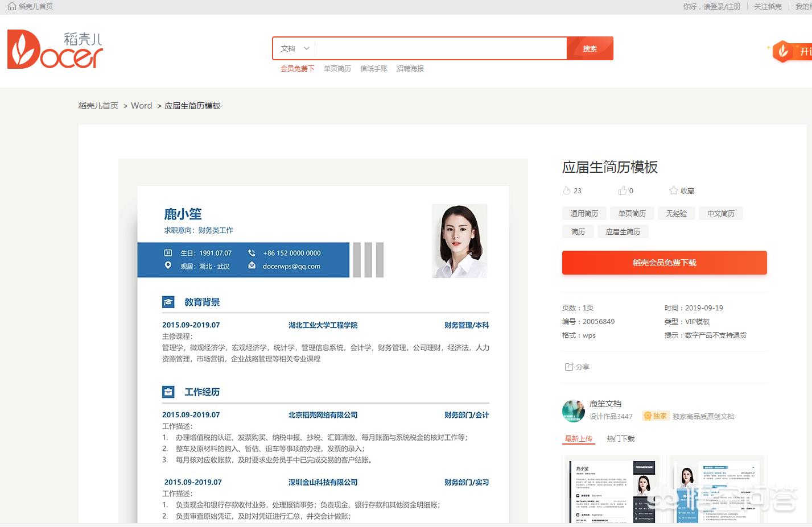The image size is (812, 527).
Task: Open the 会员免费下 link under search
Action: pos(298,68)
